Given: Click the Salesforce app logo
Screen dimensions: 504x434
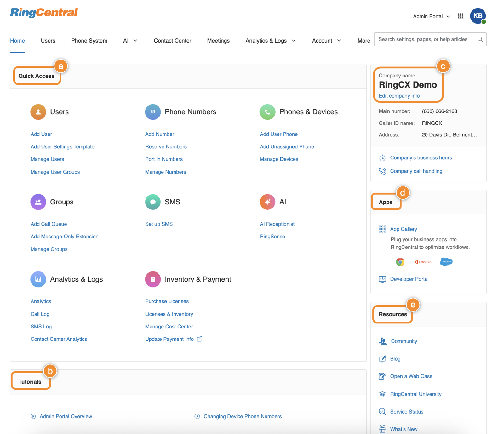Looking at the screenshot, I should click(x=446, y=262).
